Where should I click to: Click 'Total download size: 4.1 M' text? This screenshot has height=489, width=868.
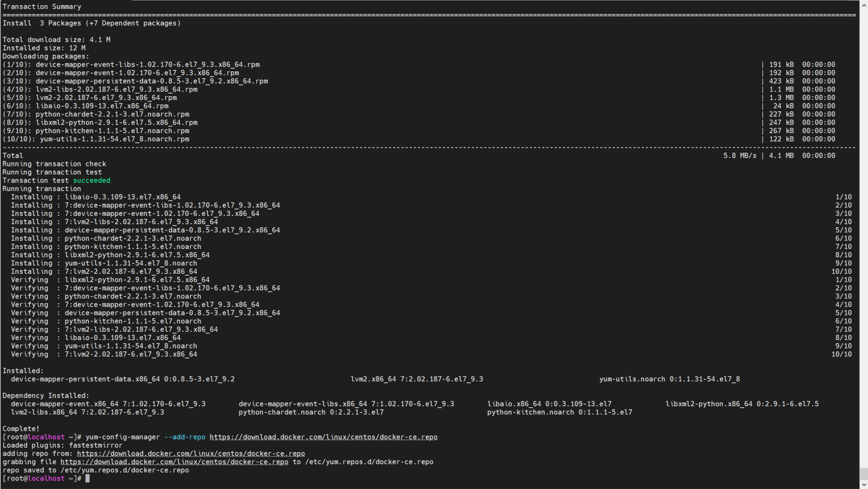[56, 40]
